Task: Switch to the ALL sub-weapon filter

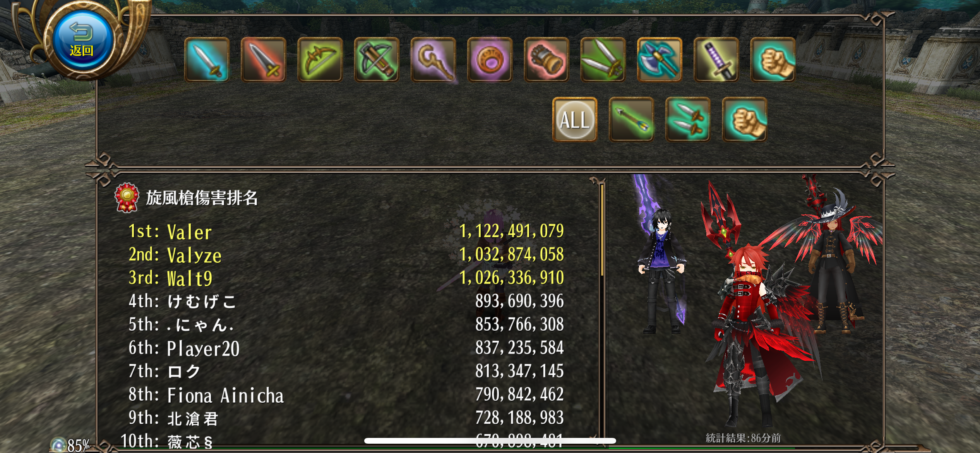Action: pos(575,119)
